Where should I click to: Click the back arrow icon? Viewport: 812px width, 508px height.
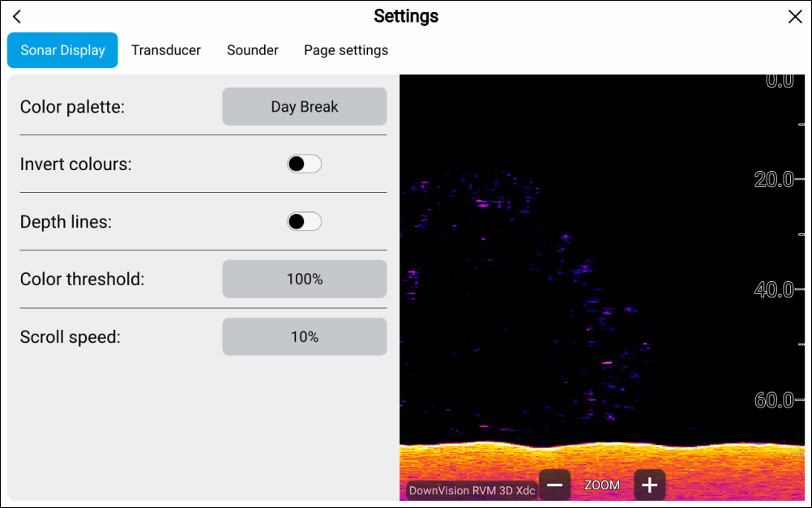click(17, 17)
